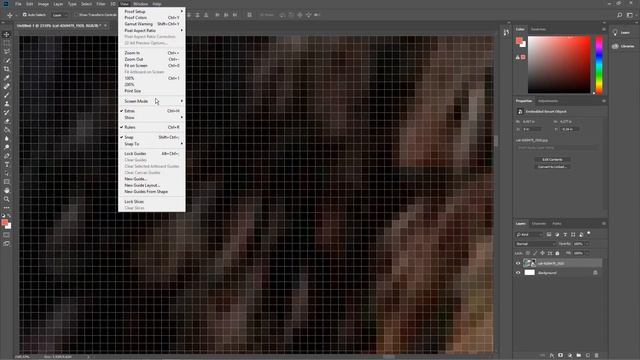The width and height of the screenshot is (640, 360).
Task: Toggle Show Transform Controls checkbox
Action: coord(76,15)
